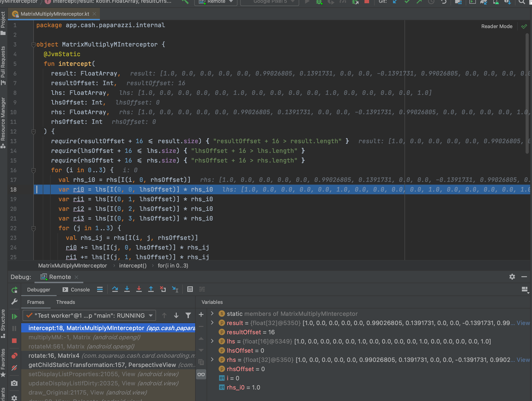This screenshot has width=532, height=401.
Task: Open the Test worker thread selector
Action: [89, 315]
